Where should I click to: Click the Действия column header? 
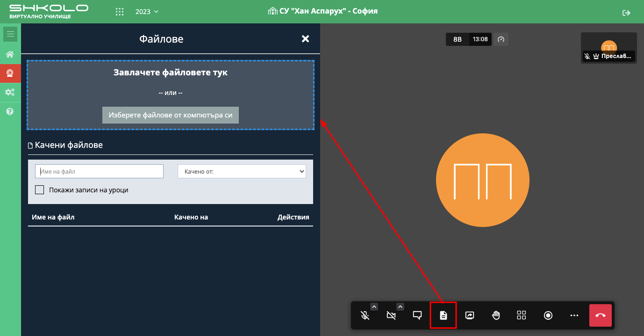tap(293, 217)
